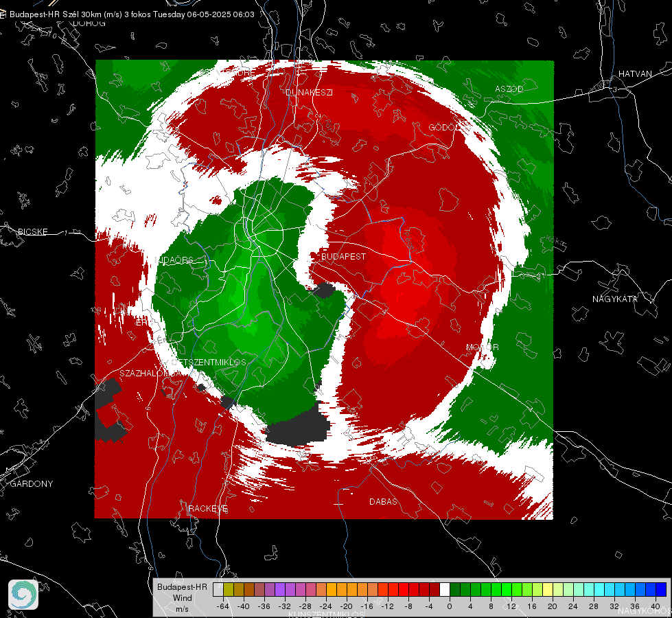Select the NAGYKÁTA town label
672x618 pixels.
coord(615,299)
